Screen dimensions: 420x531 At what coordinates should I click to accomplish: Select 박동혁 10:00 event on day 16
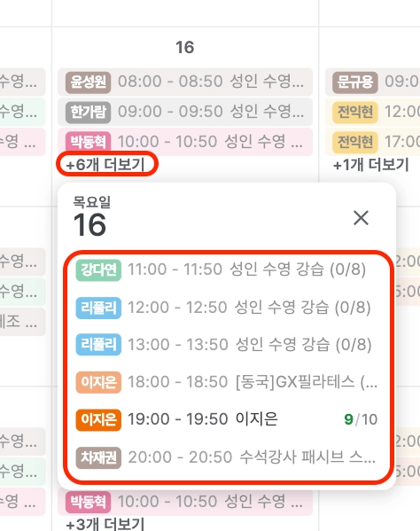click(185, 142)
